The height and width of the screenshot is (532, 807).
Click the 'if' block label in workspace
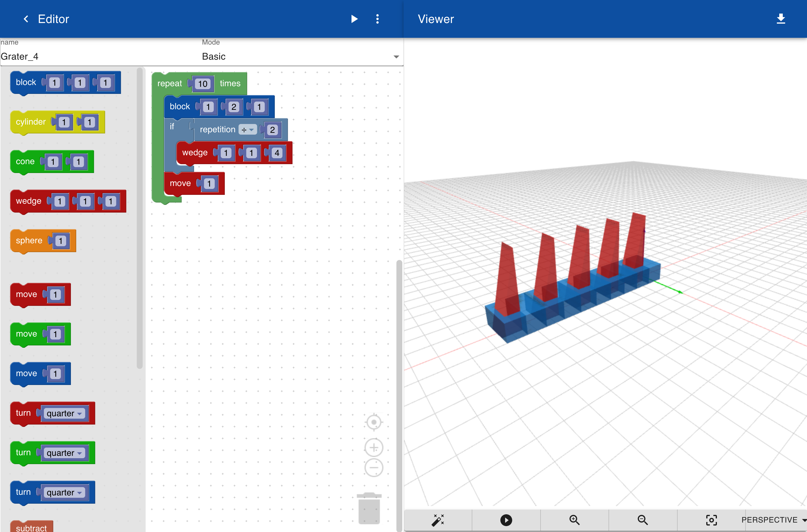172,126
